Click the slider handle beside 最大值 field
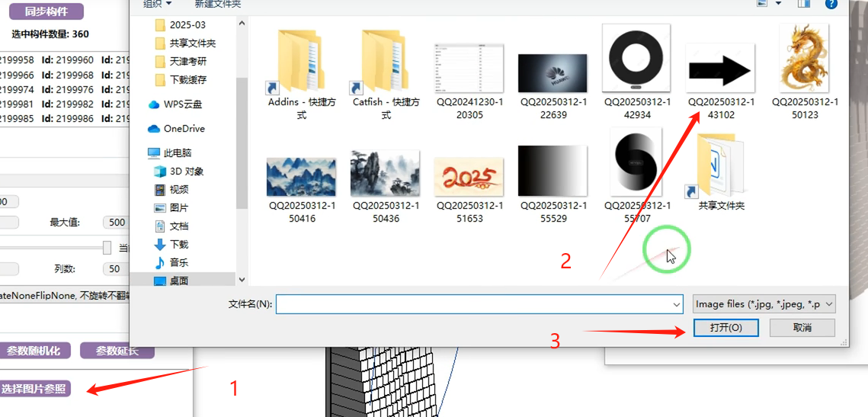Viewport: 868px width, 417px height. (x=107, y=248)
